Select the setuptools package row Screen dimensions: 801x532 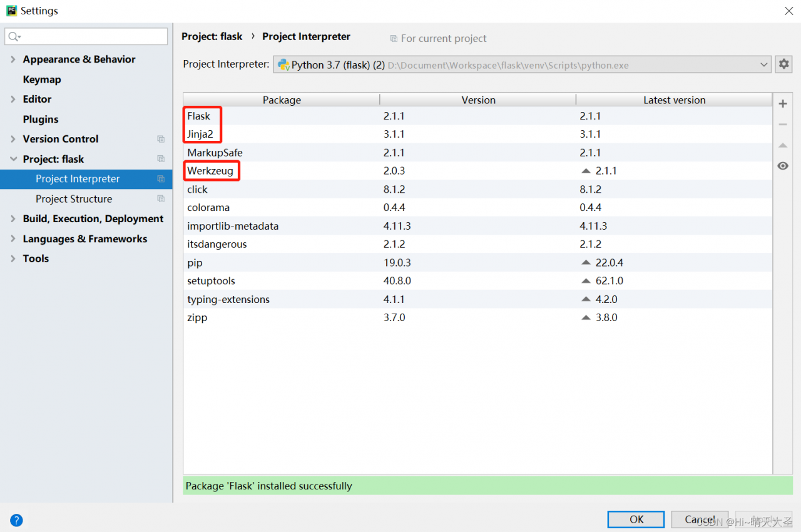coord(478,281)
